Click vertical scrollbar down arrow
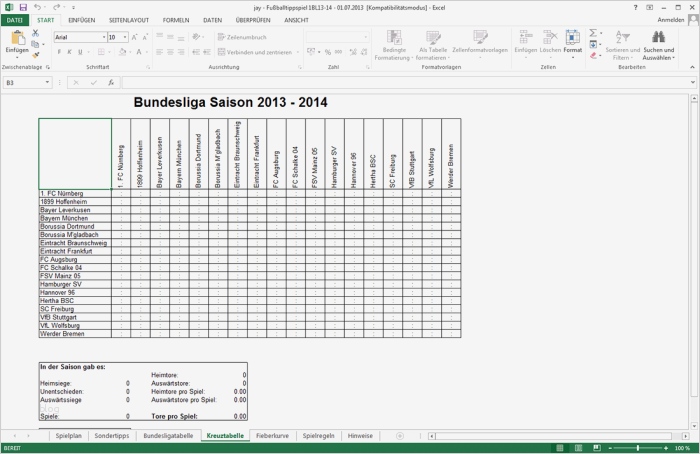This screenshot has height=454, width=700. pos(694,426)
